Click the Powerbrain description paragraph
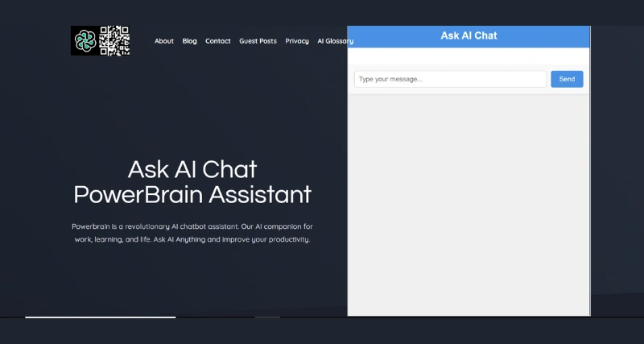The height and width of the screenshot is (344, 644). [x=192, y=233]
